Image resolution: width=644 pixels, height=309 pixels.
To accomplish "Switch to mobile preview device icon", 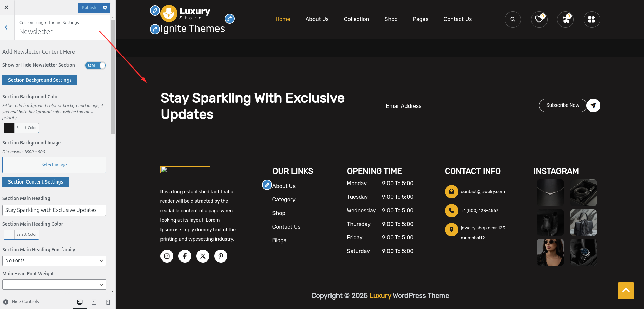I will pyautogui.click(x=108, y=302).
